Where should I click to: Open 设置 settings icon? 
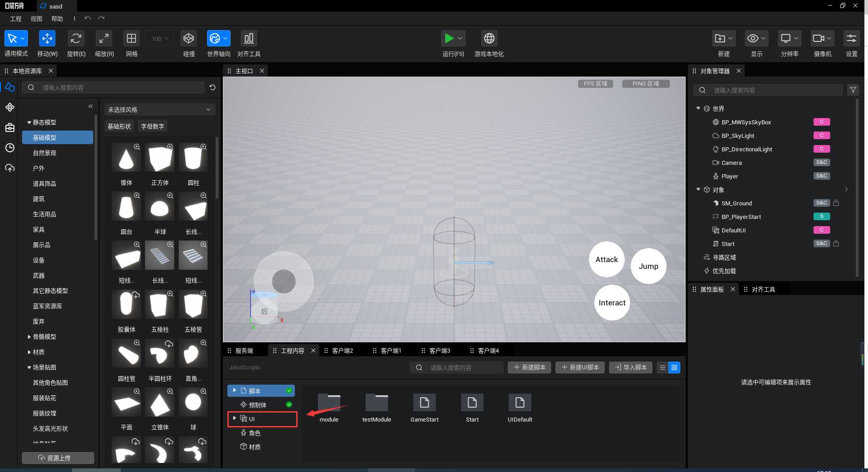tap(851, 39)
